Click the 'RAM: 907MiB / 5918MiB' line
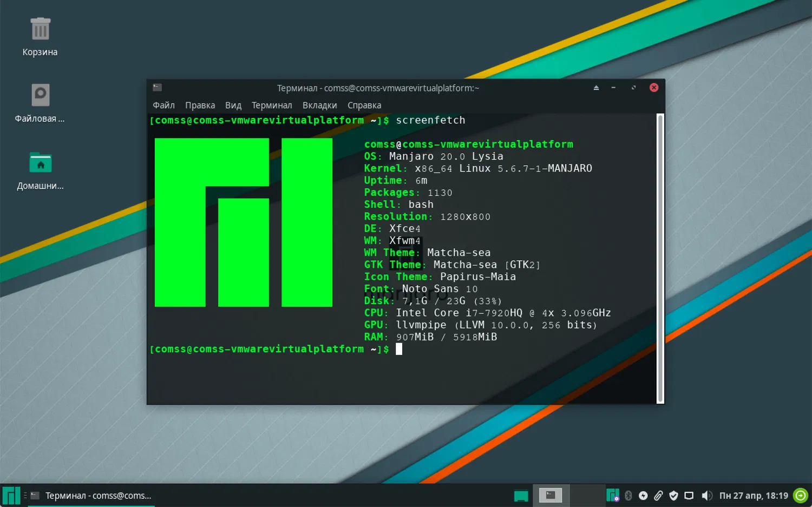 (430, 337)
